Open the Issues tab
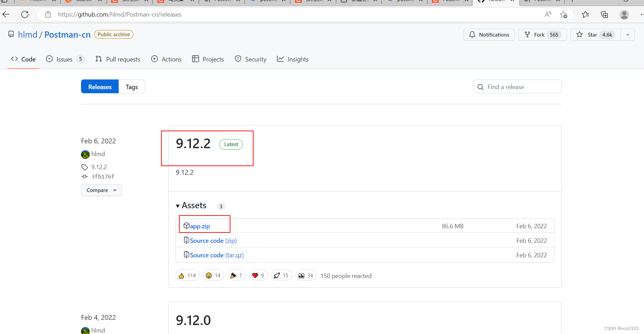 [x=65, y=59]
